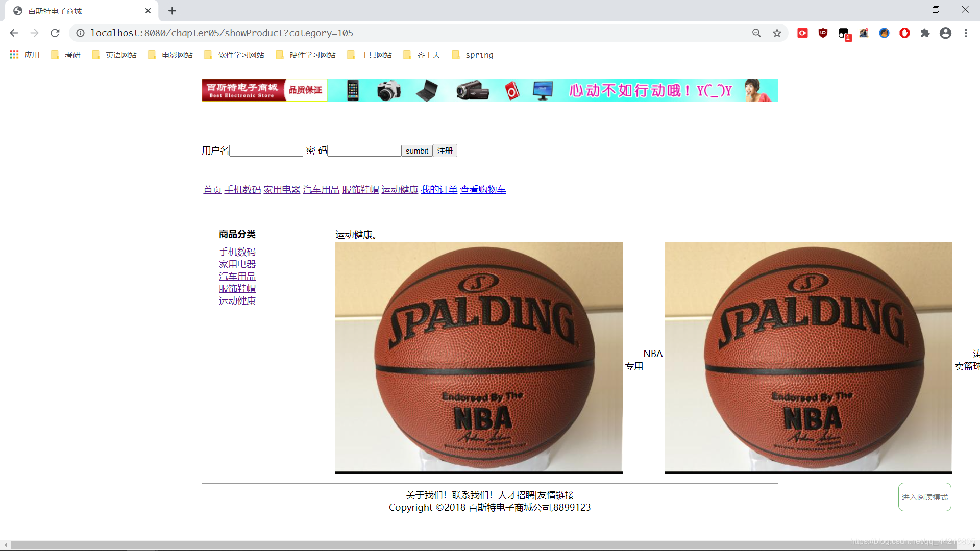
Task: Open the 软件学习网站 bookmark folder
Action: click(x=234, y=55)
